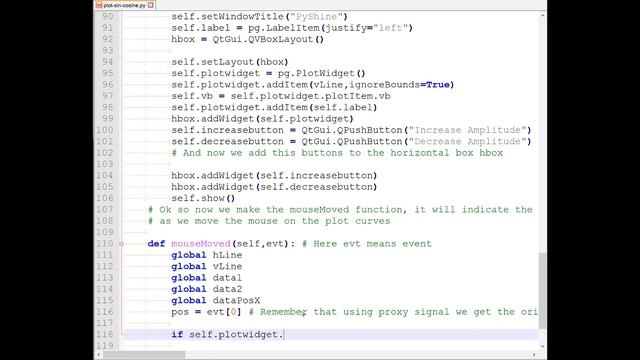640x360 pixels.
Task: Click line number 110 in the margin
Action: click(x=104, y=244)
